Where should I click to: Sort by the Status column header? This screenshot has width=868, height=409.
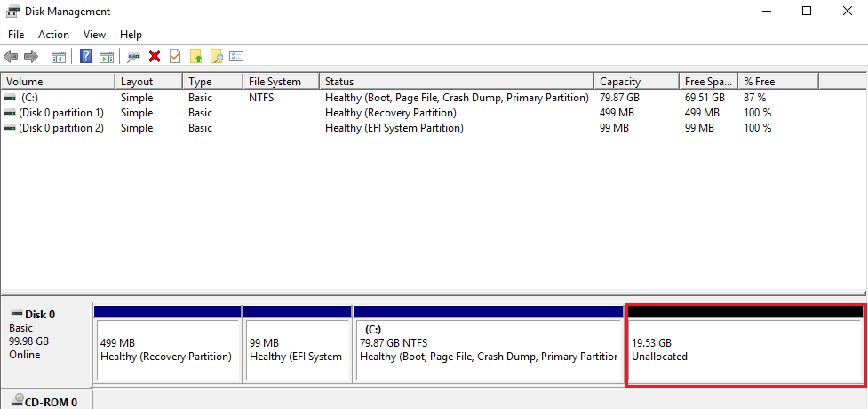coord(457,82)
